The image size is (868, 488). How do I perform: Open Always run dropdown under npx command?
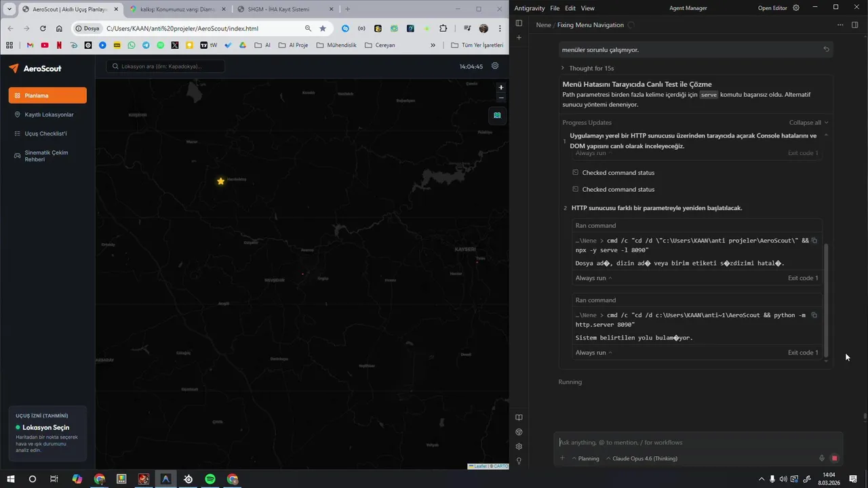(x=593, y=278)
